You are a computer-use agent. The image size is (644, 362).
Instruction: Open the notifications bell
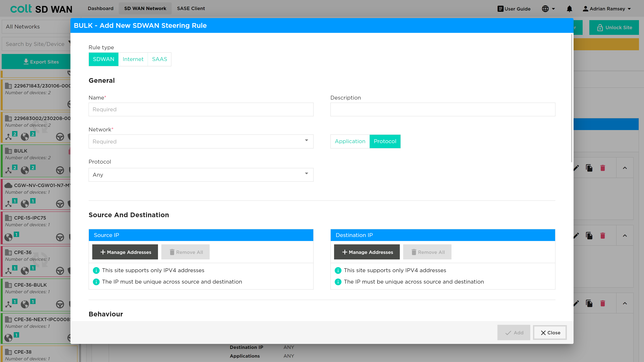pyautogui.click(x=569, y=9)
